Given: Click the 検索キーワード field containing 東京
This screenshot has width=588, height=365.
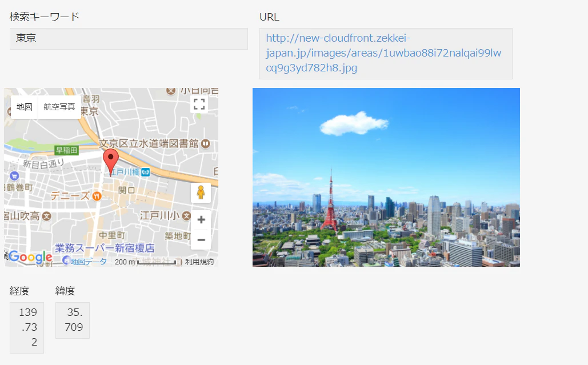Looking at the screenshot, I should tap(129, 39).
